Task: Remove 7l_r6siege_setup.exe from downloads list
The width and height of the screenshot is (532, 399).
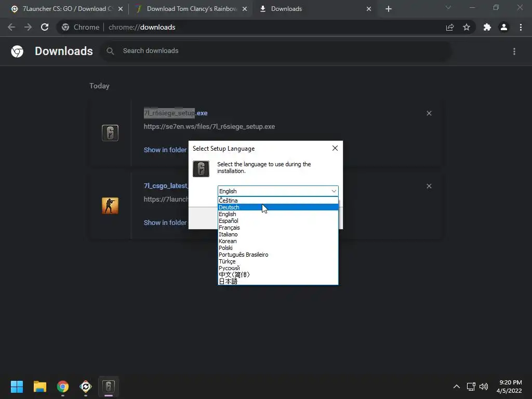Action: click(x=429, y=113)
